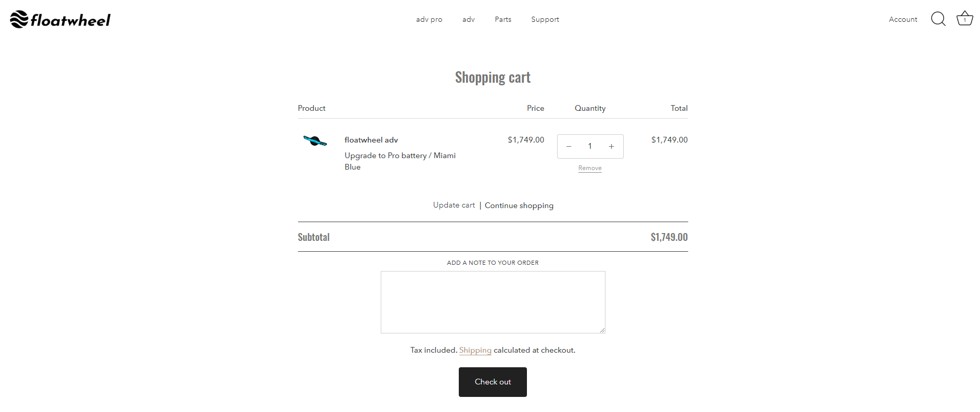
Task: Click Update cart
Action: (x=454, y=205)
